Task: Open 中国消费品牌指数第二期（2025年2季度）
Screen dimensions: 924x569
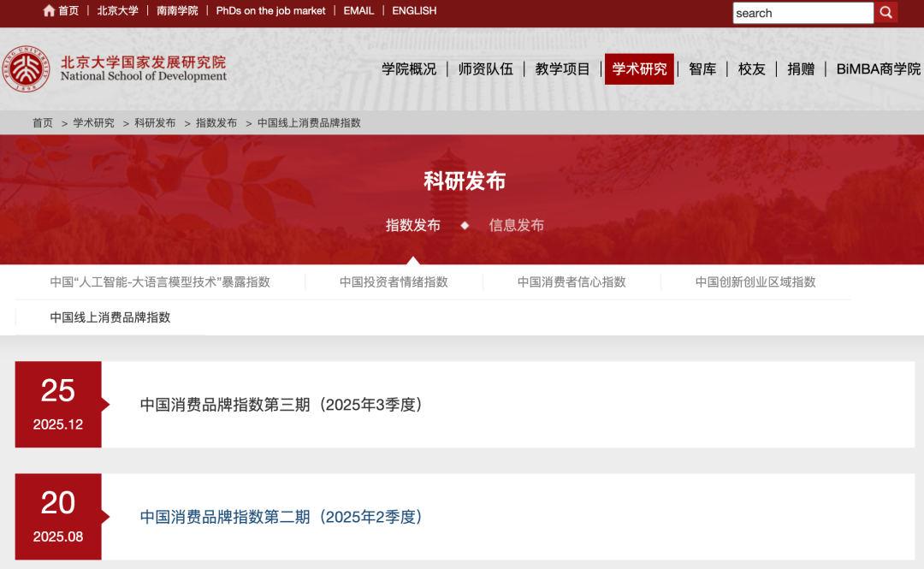Action: click(x=281, y=516)
